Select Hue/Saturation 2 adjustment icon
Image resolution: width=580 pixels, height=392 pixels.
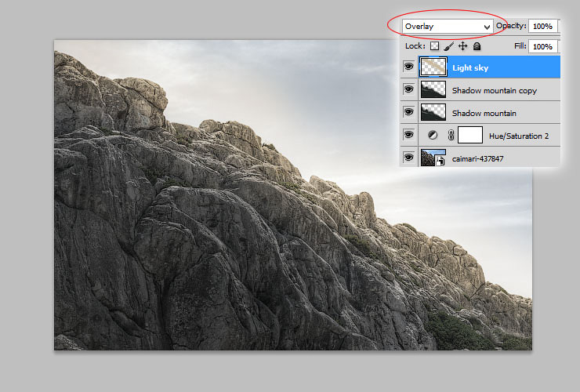click(433, 135)
